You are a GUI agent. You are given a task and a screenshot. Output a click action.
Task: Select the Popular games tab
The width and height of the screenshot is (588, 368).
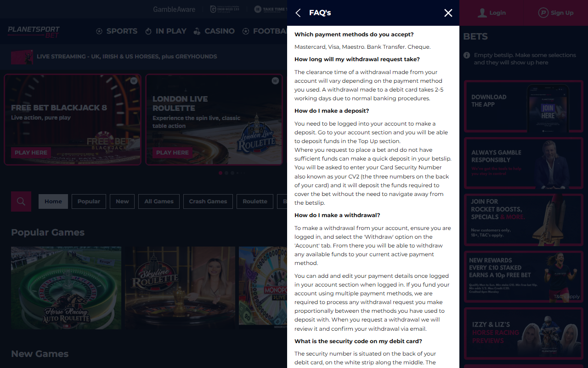[89, 201]
